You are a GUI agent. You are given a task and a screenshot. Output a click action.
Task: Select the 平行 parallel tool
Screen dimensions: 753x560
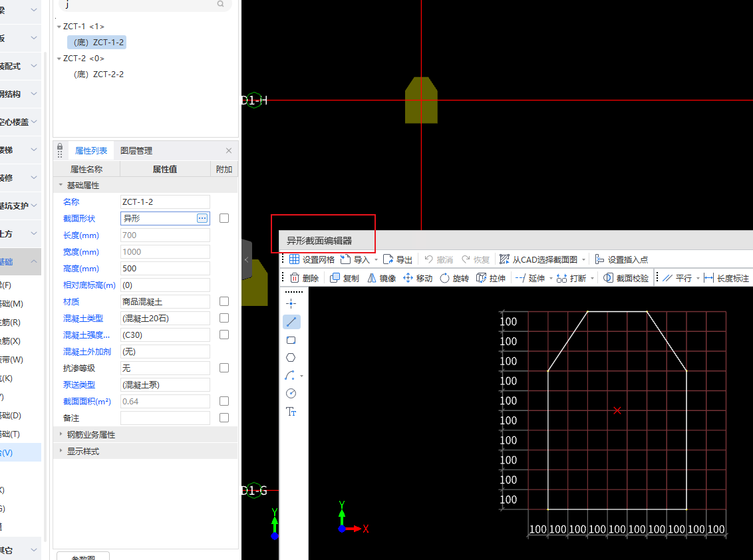point(677,278)
